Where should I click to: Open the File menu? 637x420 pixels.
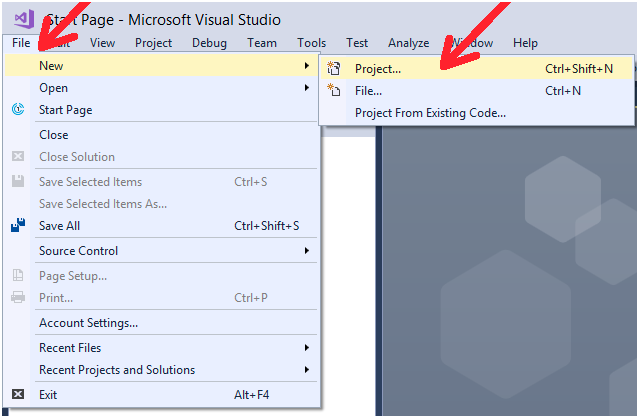point(21,43)
